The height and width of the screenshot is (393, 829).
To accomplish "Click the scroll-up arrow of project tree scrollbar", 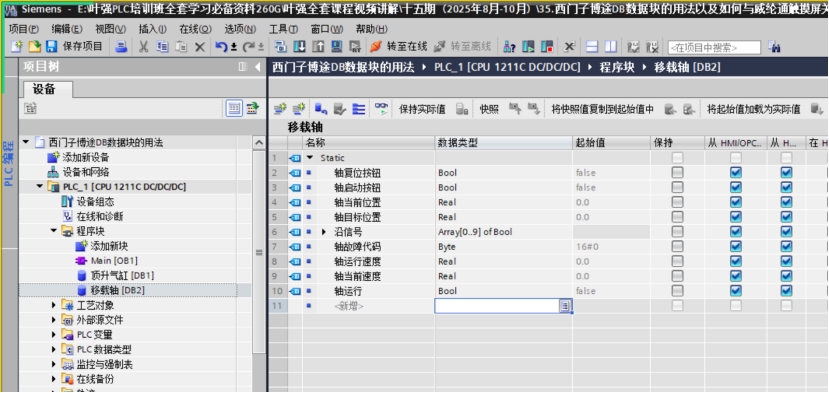I will tap(259, 143).
